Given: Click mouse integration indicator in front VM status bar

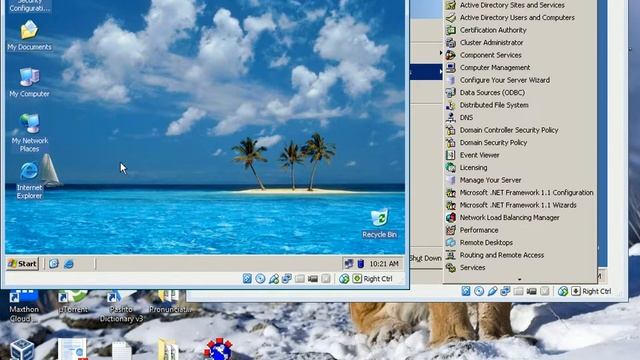Looking at the screenshot, I should pos(344,278).
